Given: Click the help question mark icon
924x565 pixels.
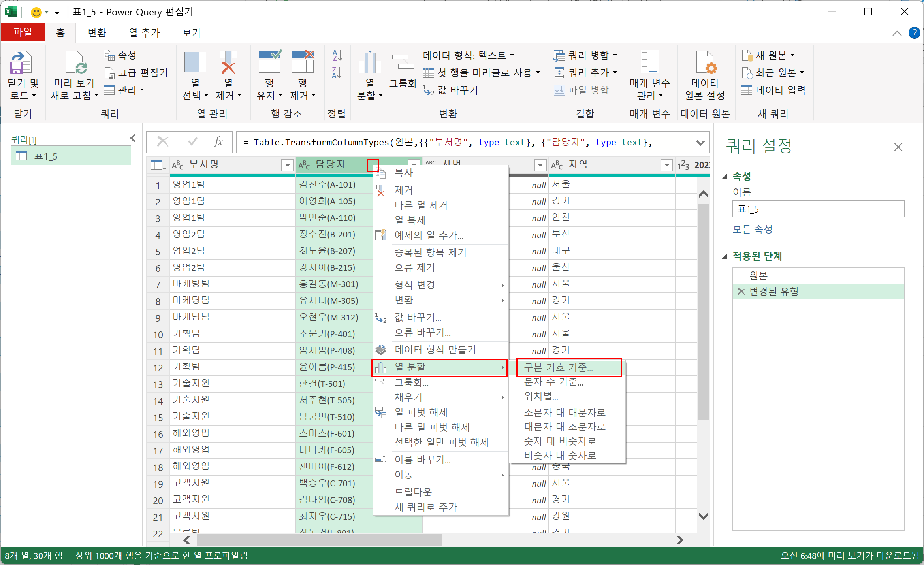Looking at the screenshot, I should [914, 33].
